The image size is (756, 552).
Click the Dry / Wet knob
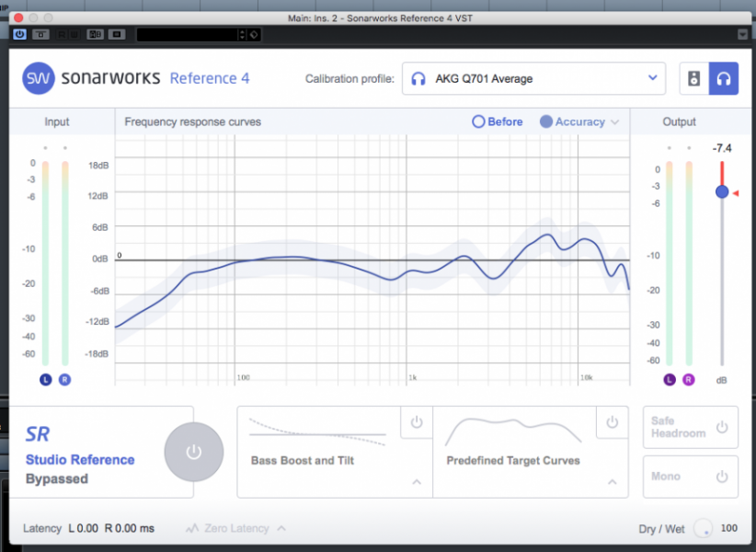703,529
